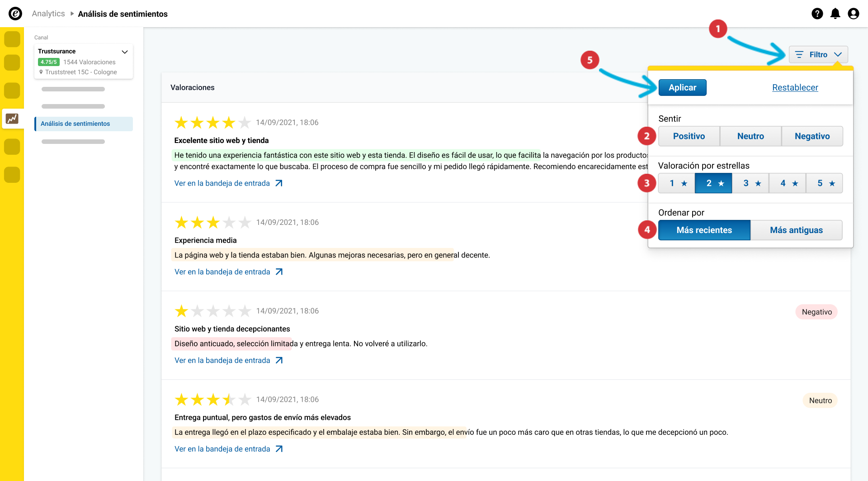
Task: Toggle the Negativo sentiment filter
Action: pos(812,136)
